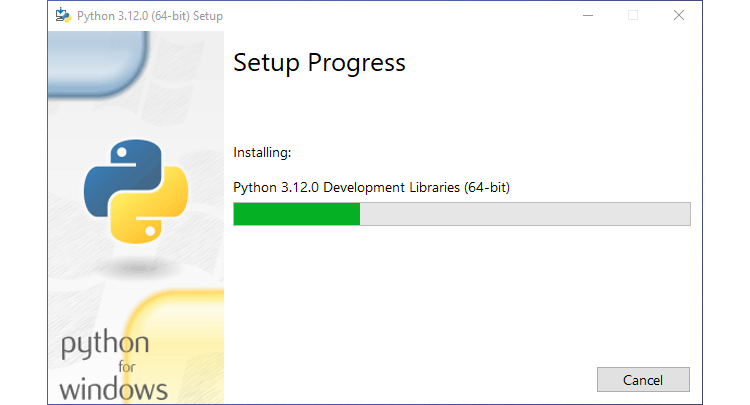Image resolution: width=750 pixels, height=405 pixels.
Task: Minimize the Python Setup window
Action: (x=587, y=15)
